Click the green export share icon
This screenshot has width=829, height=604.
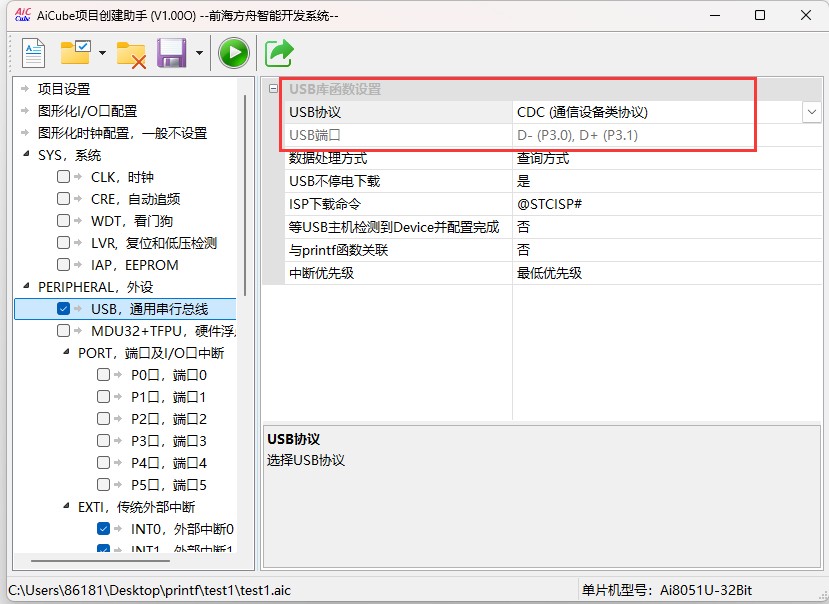tap(279, 53)
